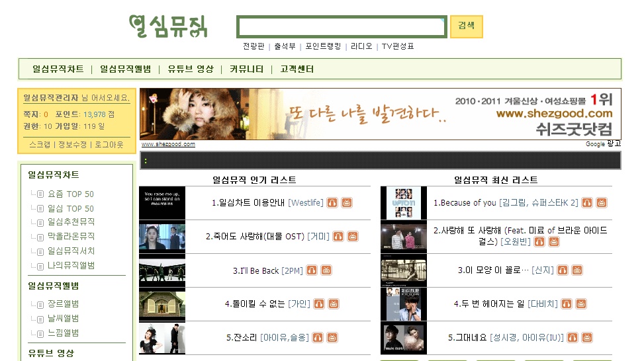Click into the search text field
The image size is (644, 361).
pos(342,27)
